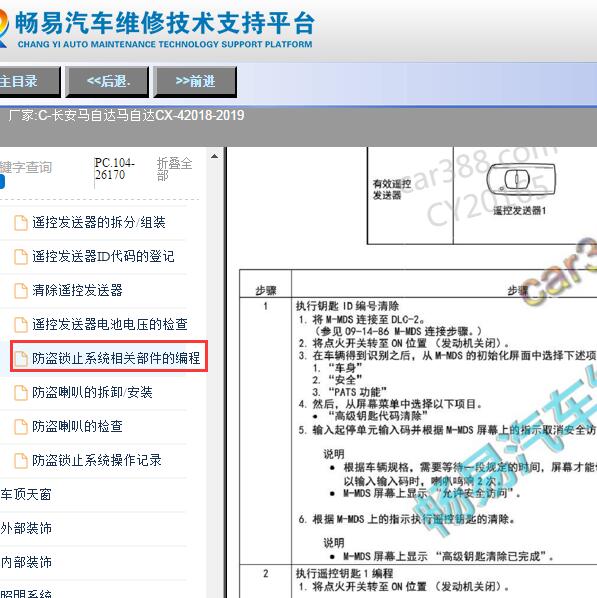Click the sidebar scrollbar up arrow
Viewport: 597px width, 598px height.
pyautogui.click(x=214, y=156)
